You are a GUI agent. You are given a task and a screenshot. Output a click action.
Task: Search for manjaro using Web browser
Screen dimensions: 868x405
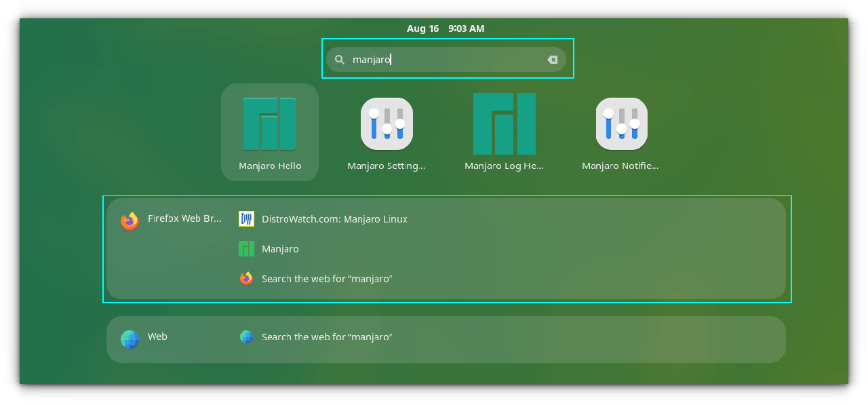pyautogui.click(x=327, y=337)
